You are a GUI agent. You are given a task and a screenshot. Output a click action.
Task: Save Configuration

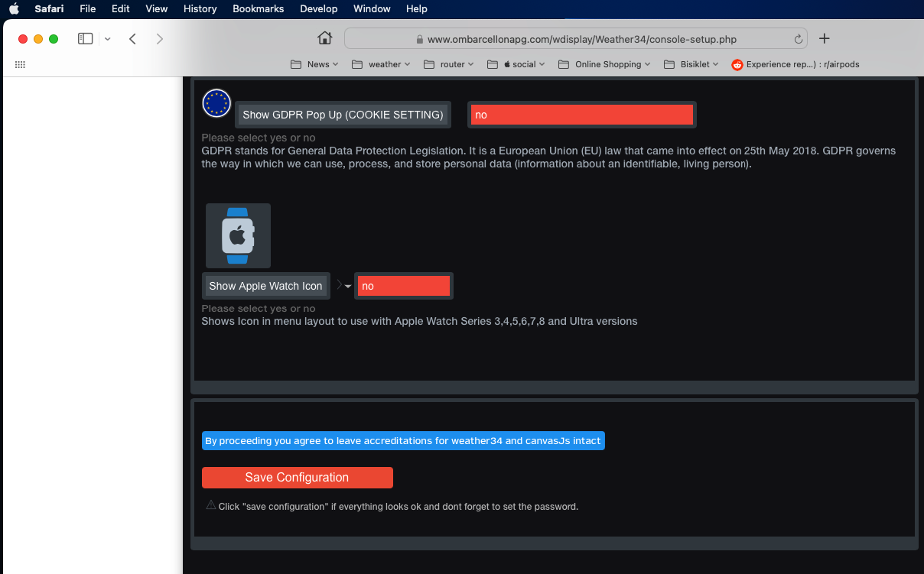(x=297, y=478)
